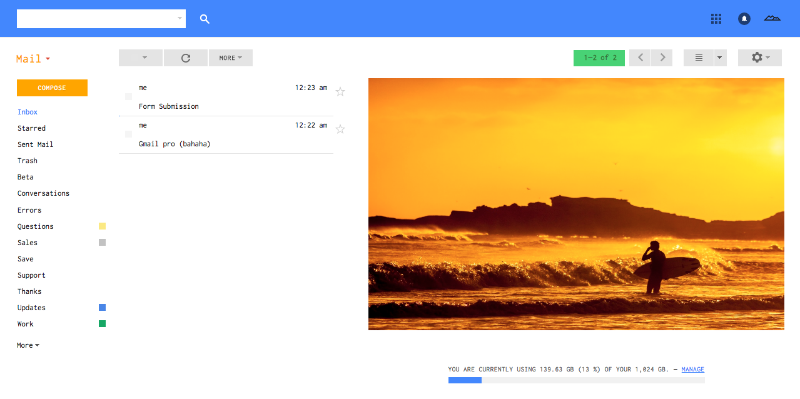Open the Mail switcher dropdown
The width and height of the screenshot is (800, 399).
33,59
